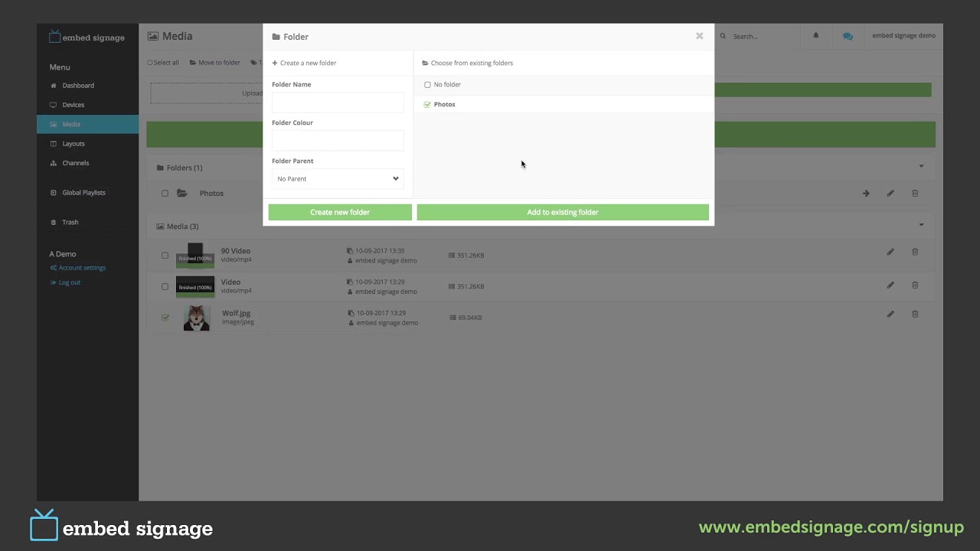Click the Media (3) section heading
980x551 pixels.
pos(178,227)
